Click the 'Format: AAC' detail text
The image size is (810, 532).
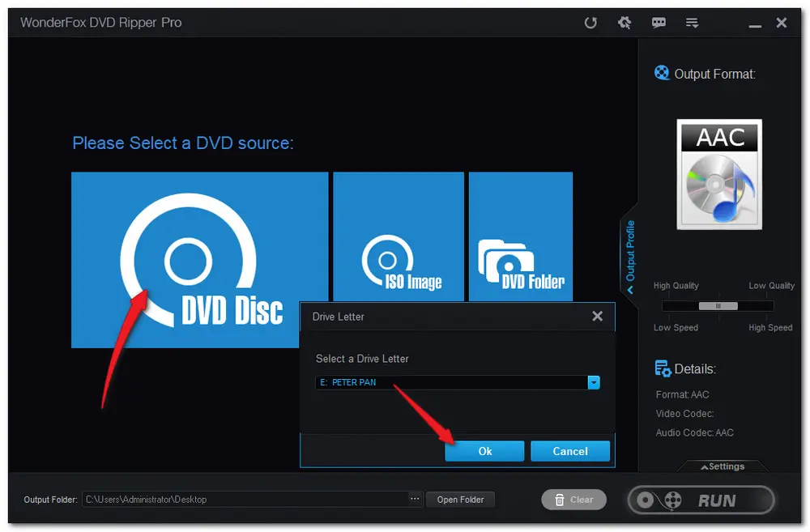682,394
